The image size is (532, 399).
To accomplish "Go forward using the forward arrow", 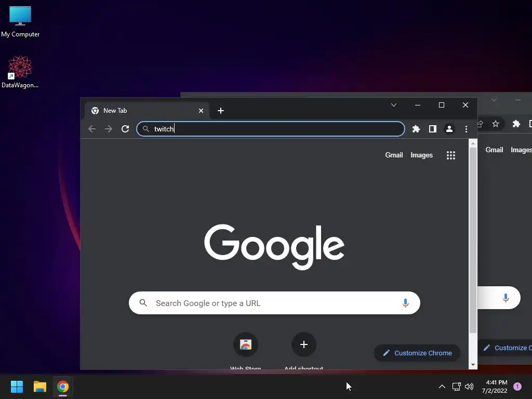I will pos(108,129).
